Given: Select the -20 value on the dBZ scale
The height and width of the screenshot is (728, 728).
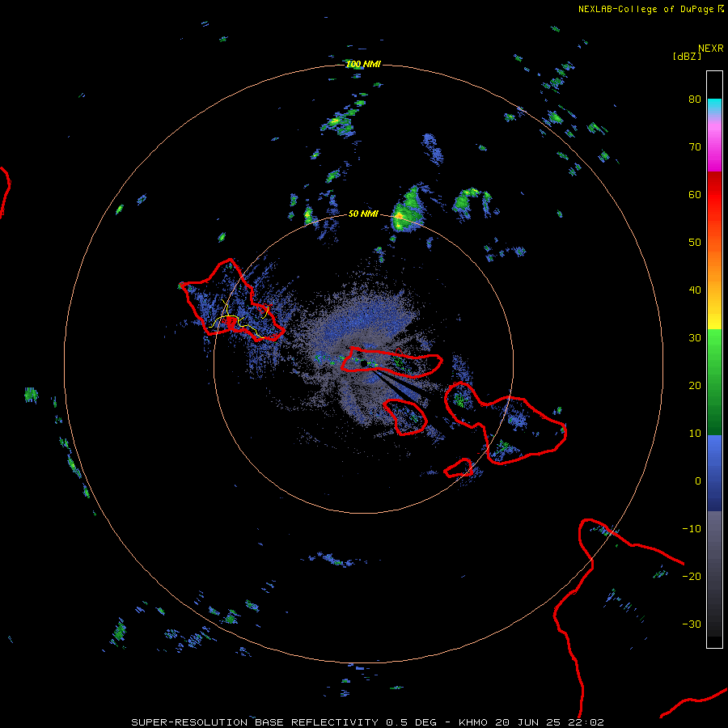Looking at the screenshot, I should (692, 577).
